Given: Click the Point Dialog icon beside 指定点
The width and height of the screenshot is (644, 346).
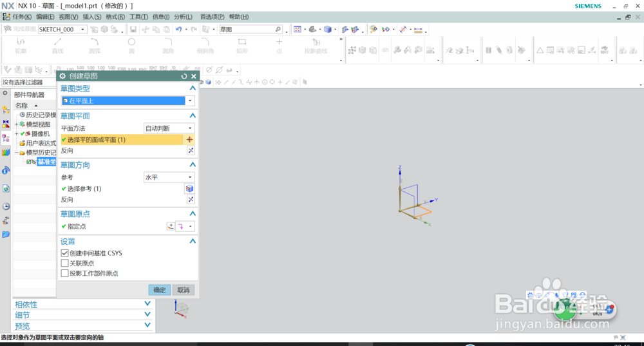Looking at the screenshot, I should (171, 226).
